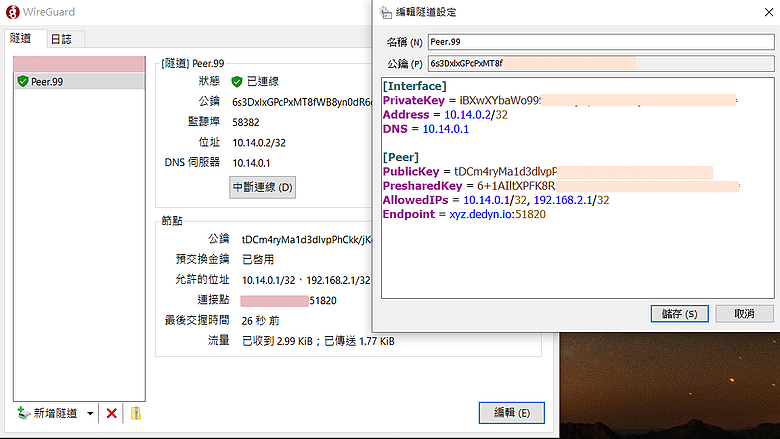Click the green shield icon beside Peer.99 in list

coord(22,81)
